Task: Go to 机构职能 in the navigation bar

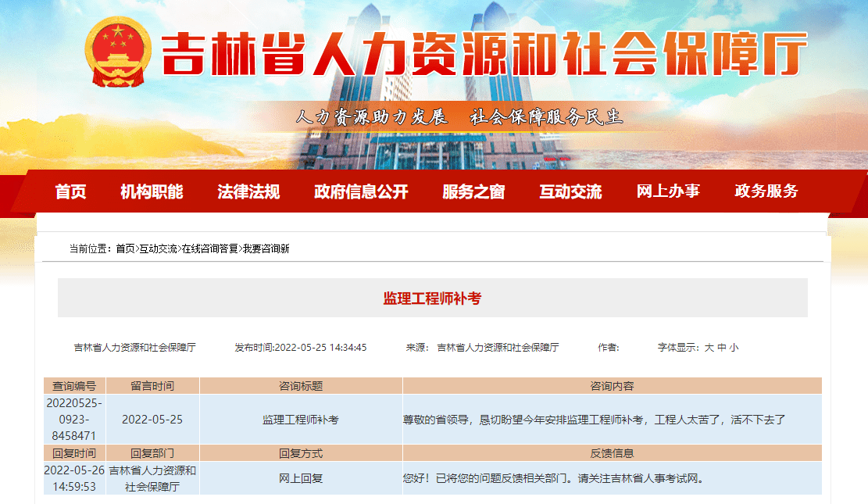Action: (x=152, y=191)
